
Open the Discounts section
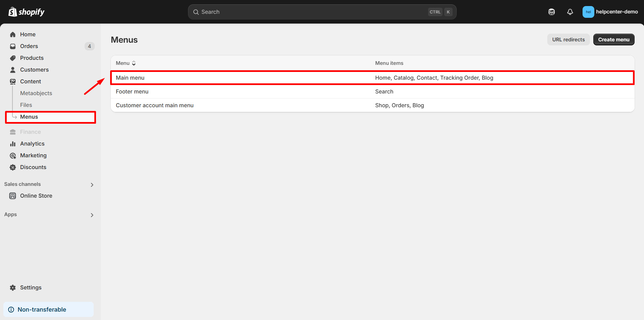tap(33, 167)
